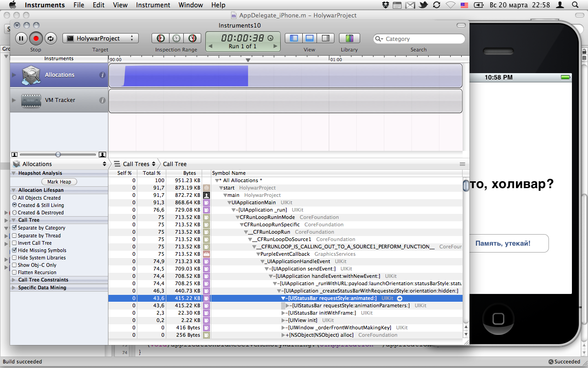Toggle the bottom detail view pane icon
The width and height of the screenshot is (588, 368).
point(310,39)
